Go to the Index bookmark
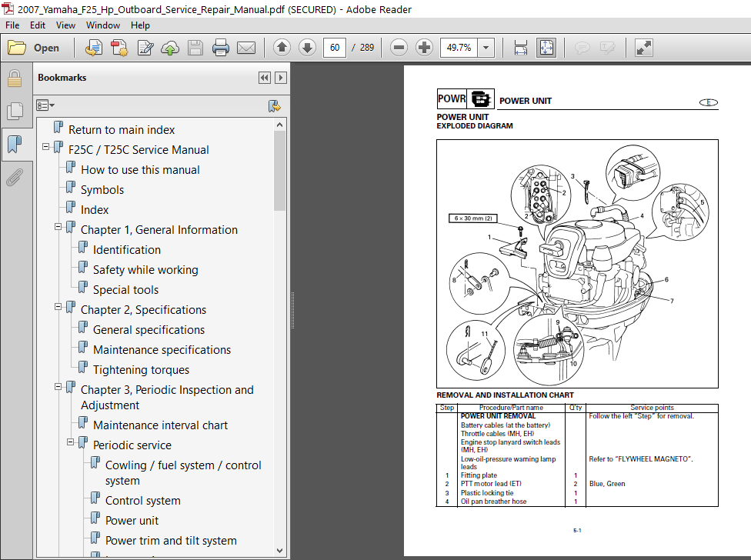Viewport: 751px width, 560px height. click(x=95, y=210)
